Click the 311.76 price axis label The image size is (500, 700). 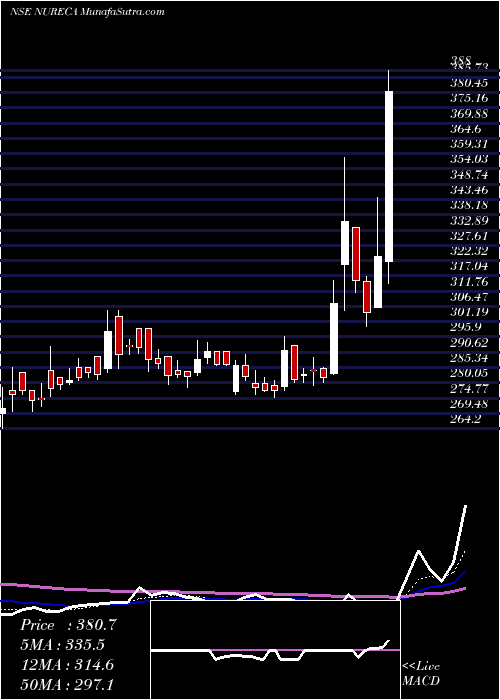[469, 282]
